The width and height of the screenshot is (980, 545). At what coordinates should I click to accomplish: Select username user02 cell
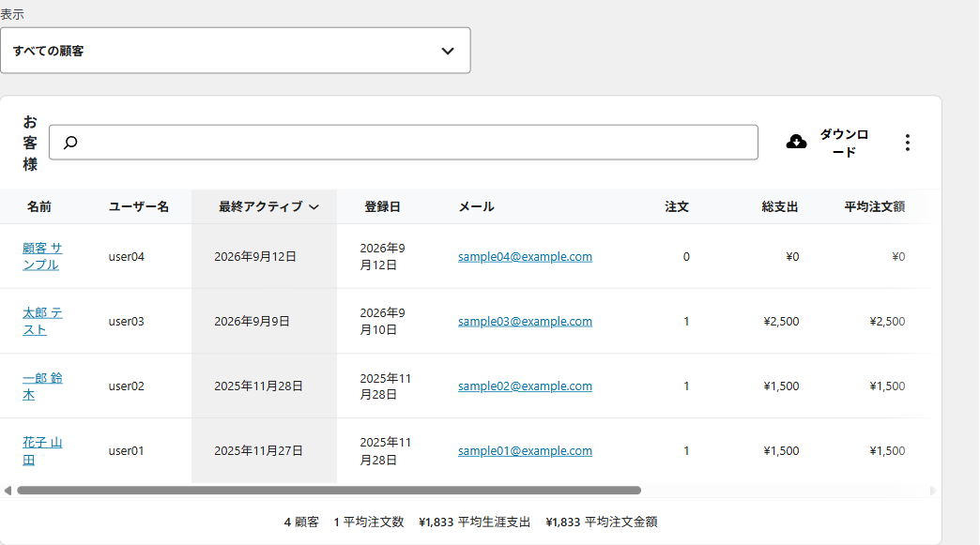(126, 386)
